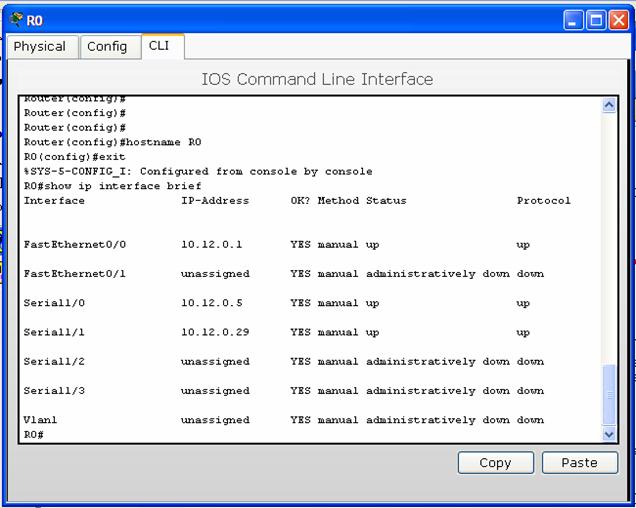Click the FastEthernet0/0 interface name

(74, 245)
